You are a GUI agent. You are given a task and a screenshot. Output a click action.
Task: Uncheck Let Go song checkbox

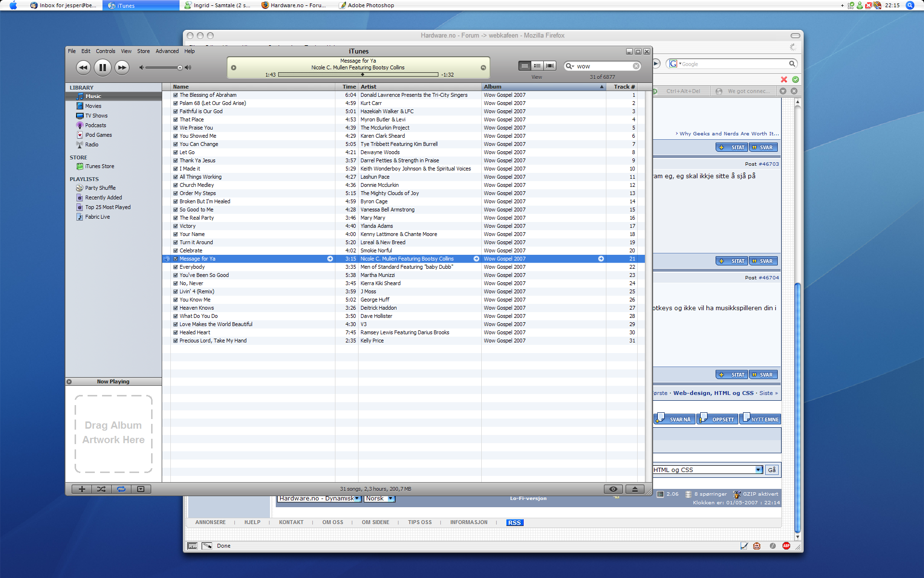pos(176,153)
